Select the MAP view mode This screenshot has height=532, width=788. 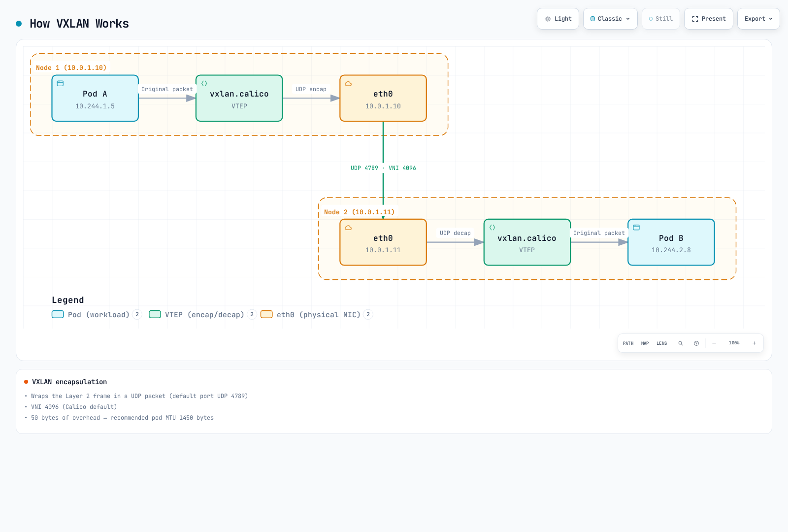point(645,343)
